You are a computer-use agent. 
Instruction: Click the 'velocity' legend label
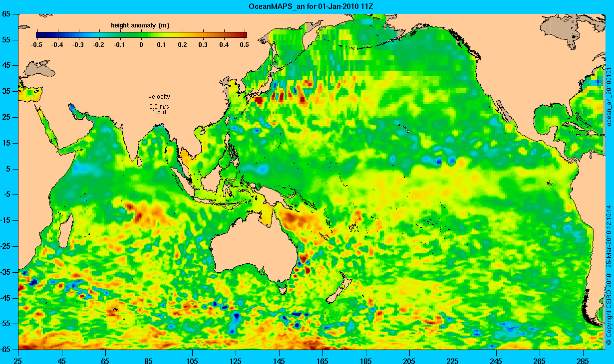click(x=159, y=97)
